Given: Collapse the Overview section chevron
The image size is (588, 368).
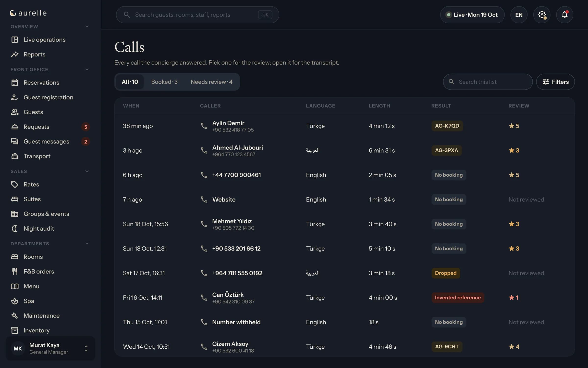Looking at the screenshot, I should tap(87, 26).
